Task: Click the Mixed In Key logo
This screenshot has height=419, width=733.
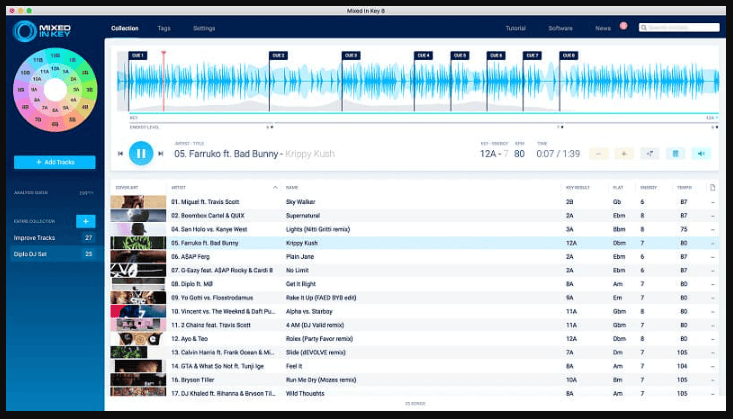Action: coord(42,31)
